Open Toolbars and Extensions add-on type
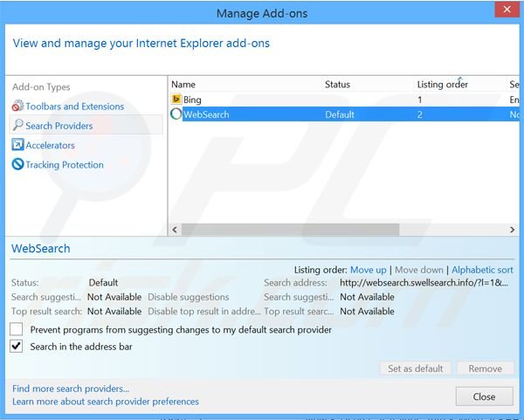Image resolution: width=524 pixels, height=420 pixels. pyautogui.click(x=74, y=107)
